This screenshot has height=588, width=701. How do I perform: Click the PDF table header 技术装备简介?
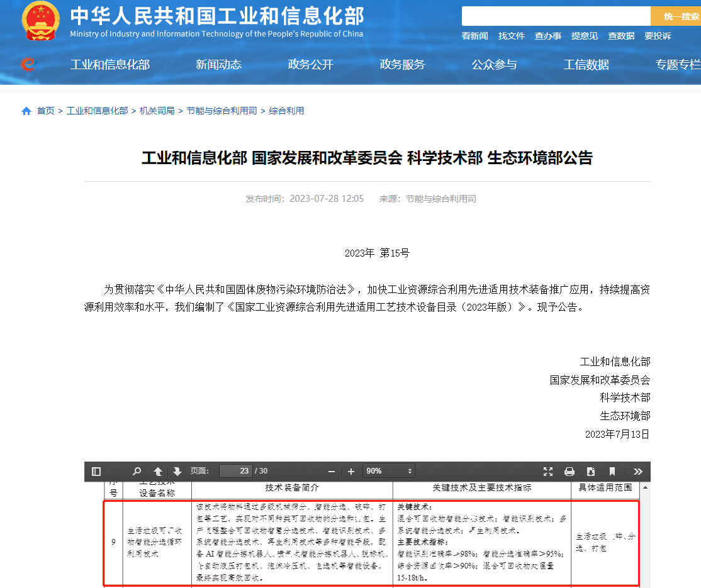pyautogui.click(x=292, y=488)
